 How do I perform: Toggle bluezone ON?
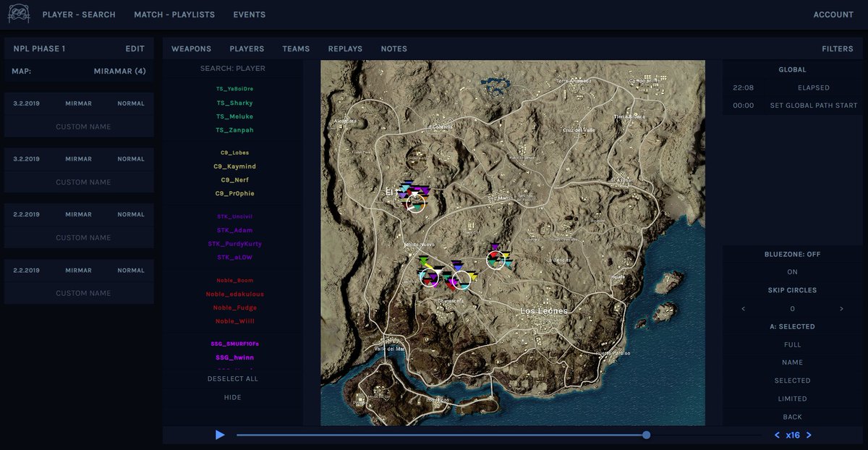pyautogui.click(x=793, y=273)
